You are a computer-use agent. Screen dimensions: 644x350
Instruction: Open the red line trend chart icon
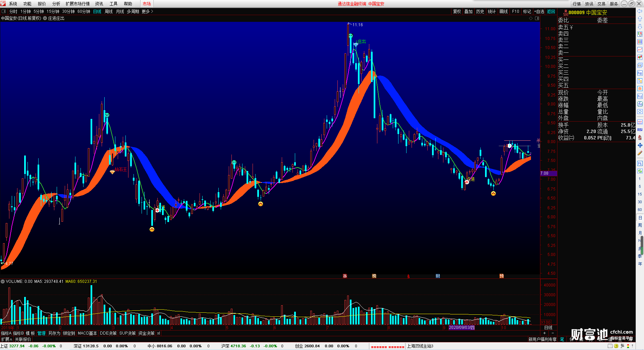click(x=640, y=50)
